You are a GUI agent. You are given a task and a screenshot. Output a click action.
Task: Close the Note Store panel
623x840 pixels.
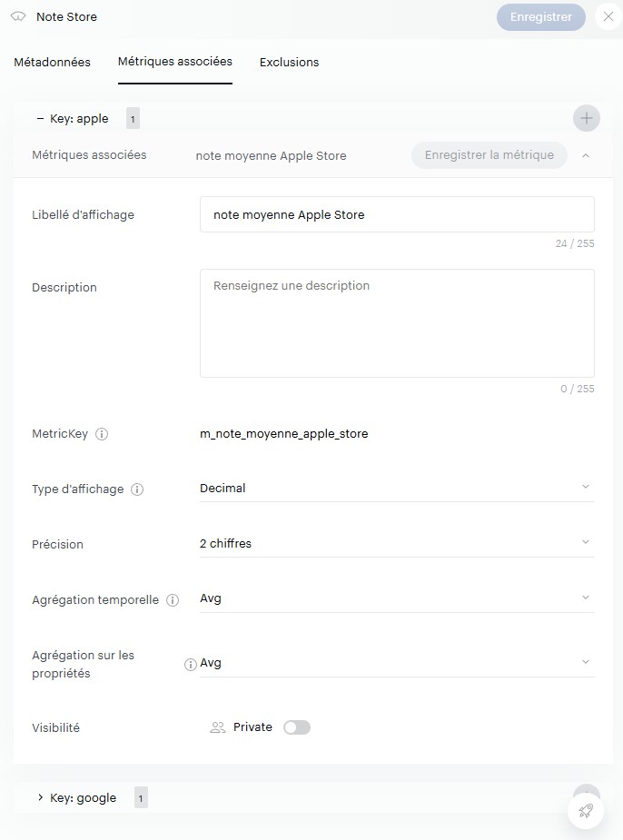click(x=608, y=17)
